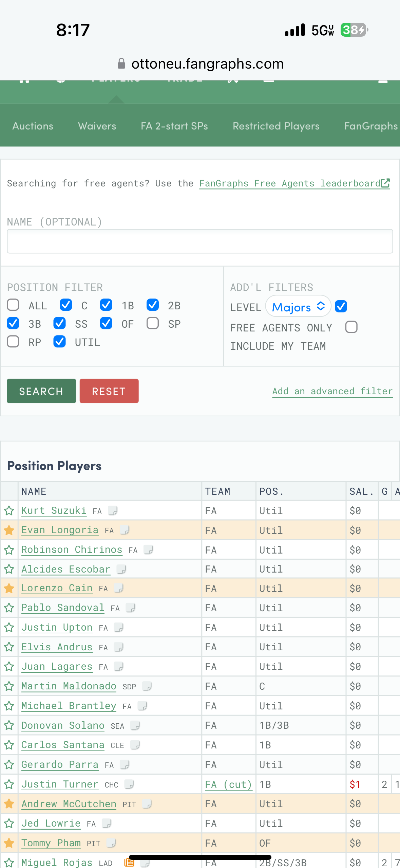Switch to FA 2-start SPs tab
This screenshot has width=400, height=868.
point(174,126)
